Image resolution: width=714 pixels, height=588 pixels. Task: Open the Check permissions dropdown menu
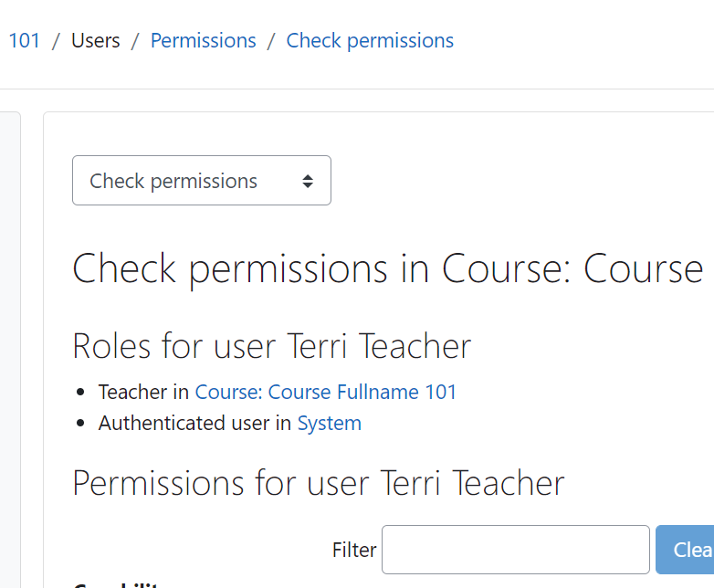202,181
